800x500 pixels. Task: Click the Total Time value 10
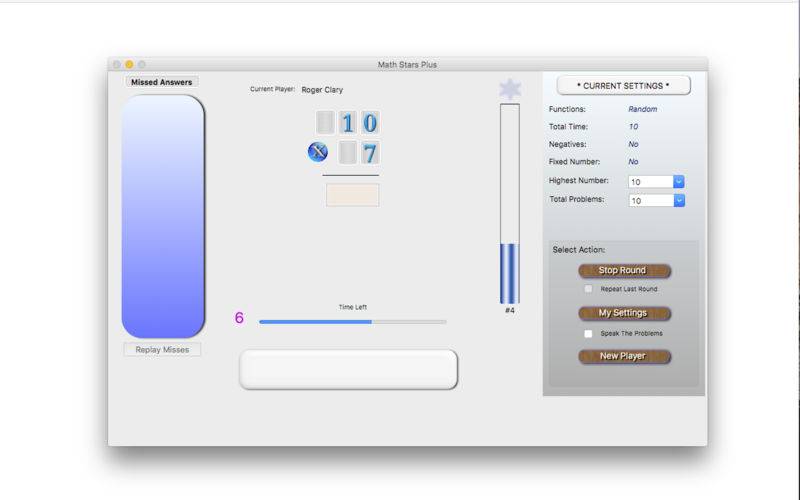click(633, 127)
